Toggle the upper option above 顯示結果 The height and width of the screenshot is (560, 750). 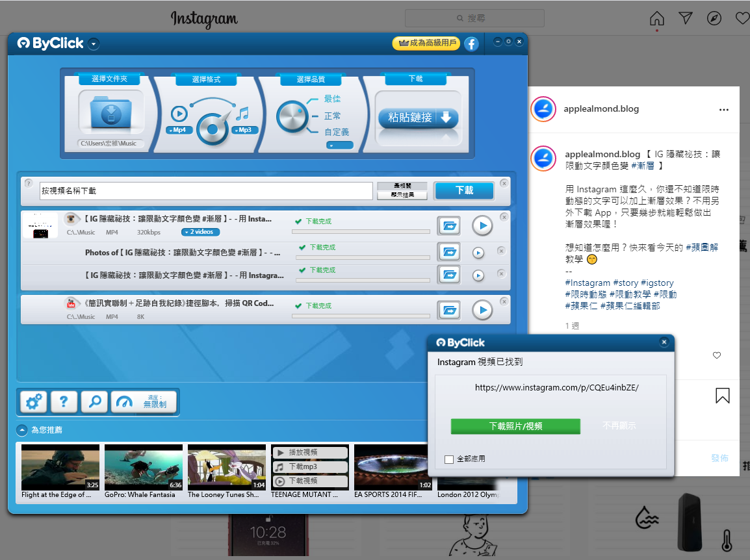click(402, 186)
